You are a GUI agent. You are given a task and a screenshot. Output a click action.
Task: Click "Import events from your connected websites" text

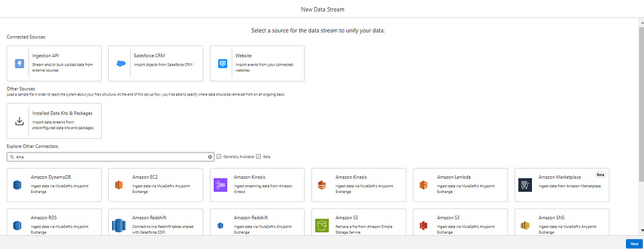[264, 68]
